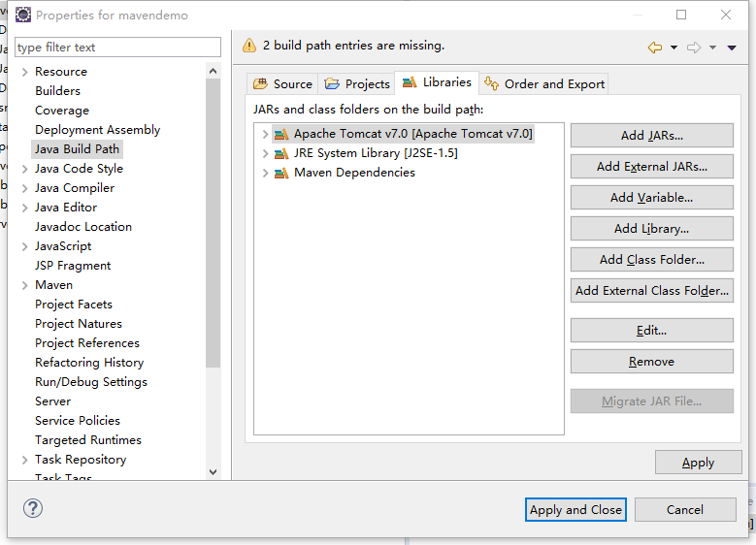
Task: Click the Maven Dependencies library icon
Action: [x=281, y=173]
